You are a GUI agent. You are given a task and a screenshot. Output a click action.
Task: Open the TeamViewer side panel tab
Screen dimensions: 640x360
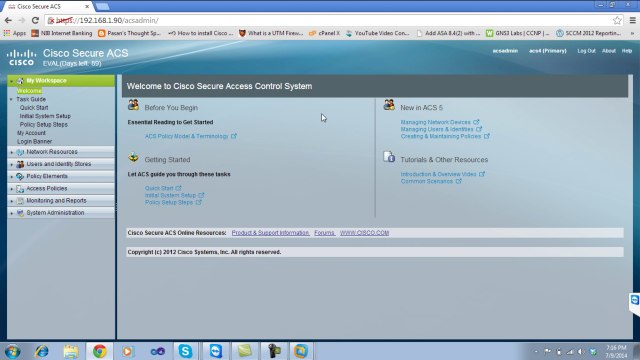pyautogui.click(x=635, y=301)
